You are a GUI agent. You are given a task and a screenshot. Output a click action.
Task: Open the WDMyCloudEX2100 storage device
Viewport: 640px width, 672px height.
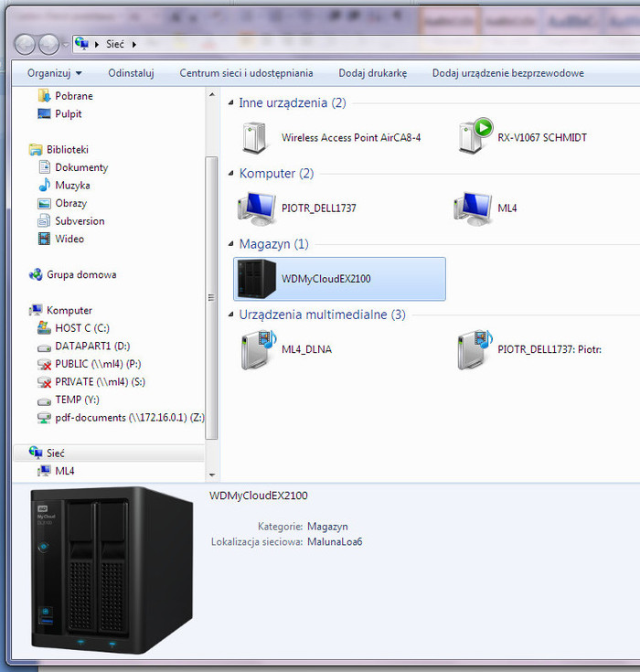325,279
